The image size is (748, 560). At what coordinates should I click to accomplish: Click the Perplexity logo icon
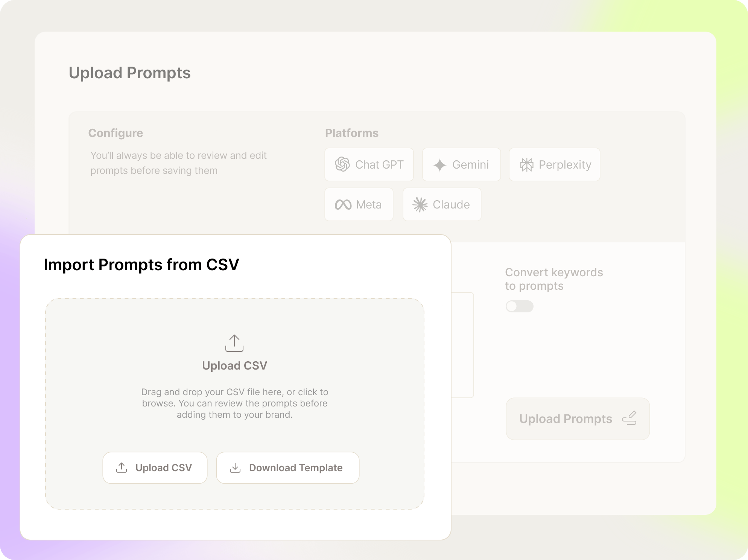coord(527,164)
